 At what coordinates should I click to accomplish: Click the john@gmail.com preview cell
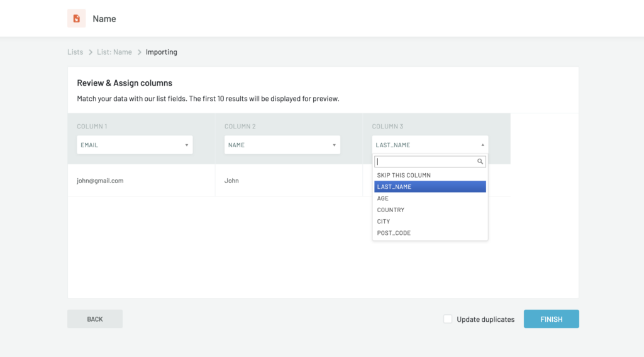pos(101,181)
